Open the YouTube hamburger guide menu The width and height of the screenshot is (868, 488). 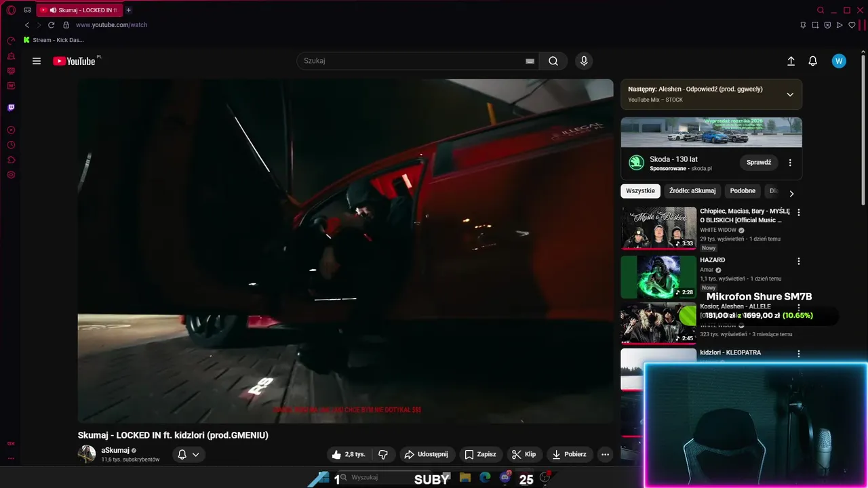coord(37,61)
